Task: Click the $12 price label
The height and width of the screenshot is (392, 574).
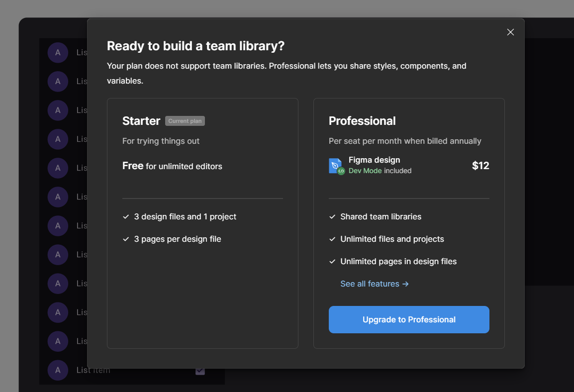Action: (480, 166)
